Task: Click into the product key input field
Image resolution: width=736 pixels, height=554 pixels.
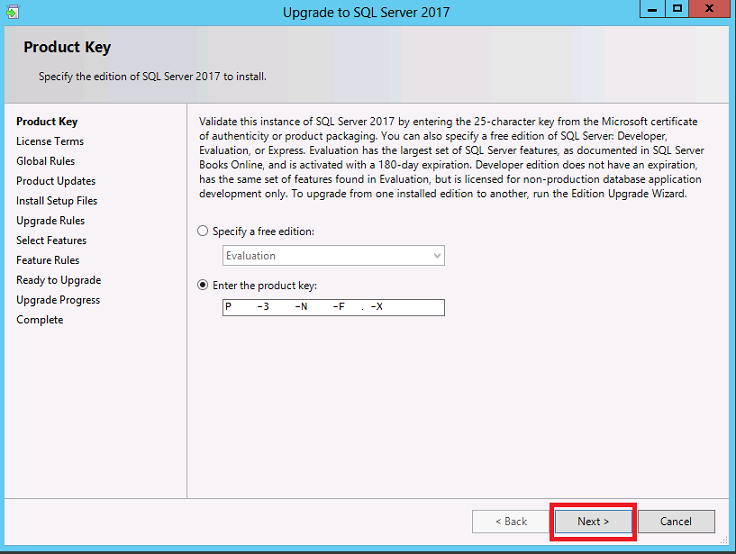Action: coord(333,307)
